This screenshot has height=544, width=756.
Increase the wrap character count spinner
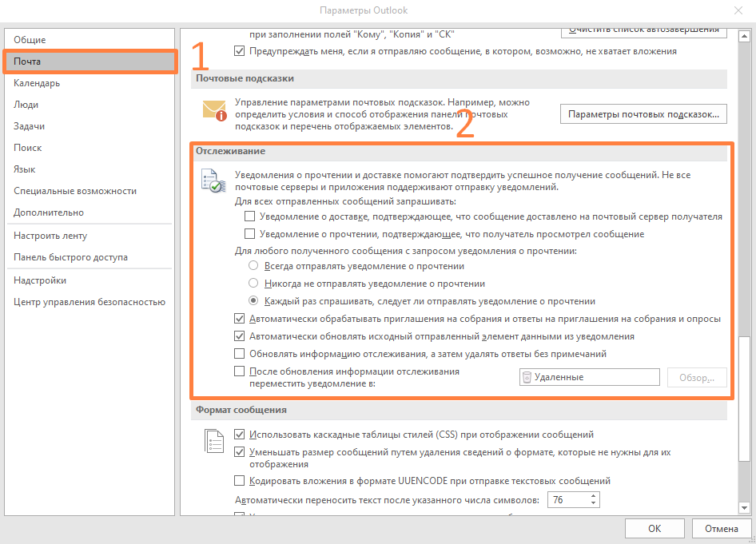pyautogui.click(x=594, y=496)
